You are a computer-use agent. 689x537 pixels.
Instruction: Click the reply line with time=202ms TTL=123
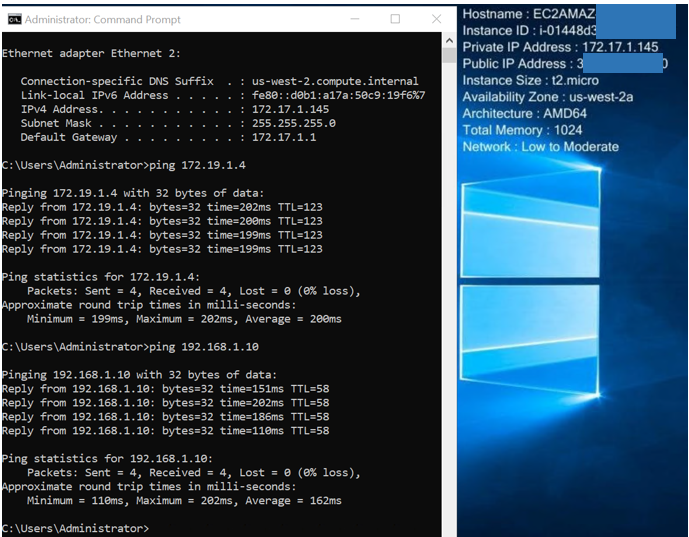(162, 207)
